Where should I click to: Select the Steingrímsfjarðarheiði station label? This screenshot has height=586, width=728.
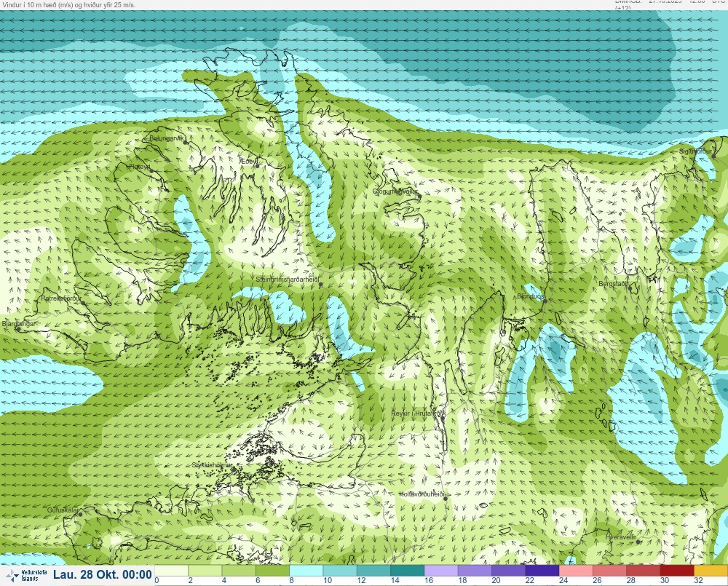tap(288, 280)
